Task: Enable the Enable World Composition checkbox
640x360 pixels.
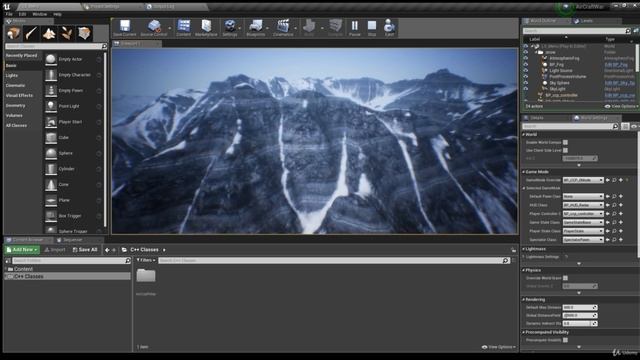Action: pyautogui.click(x=565, y=142)
